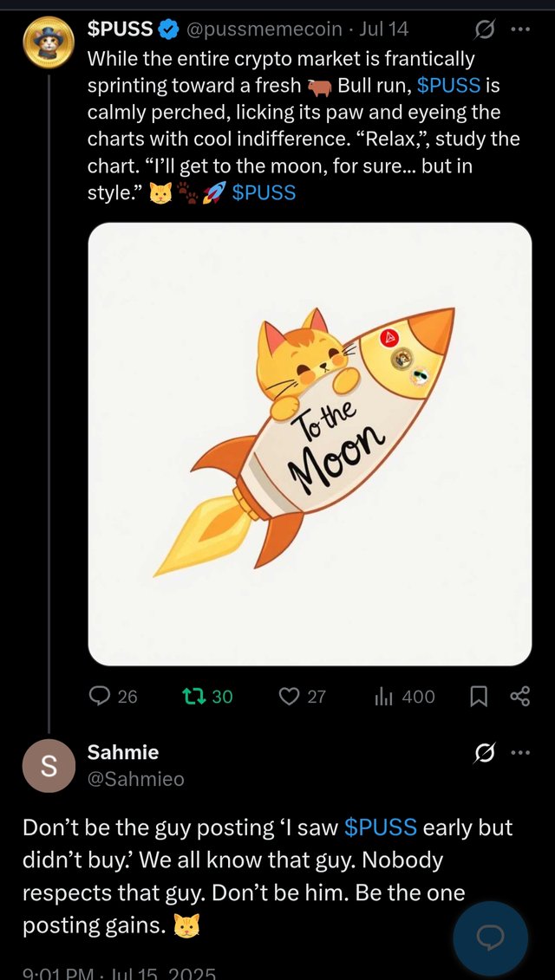
Task: Tap the Grok icon on $PUSS post
Action: [486, 29]
